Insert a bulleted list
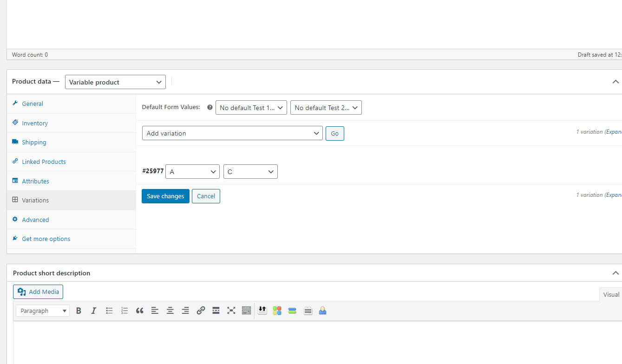The width and height of the screenshot is (622, 364). (109, 311)
